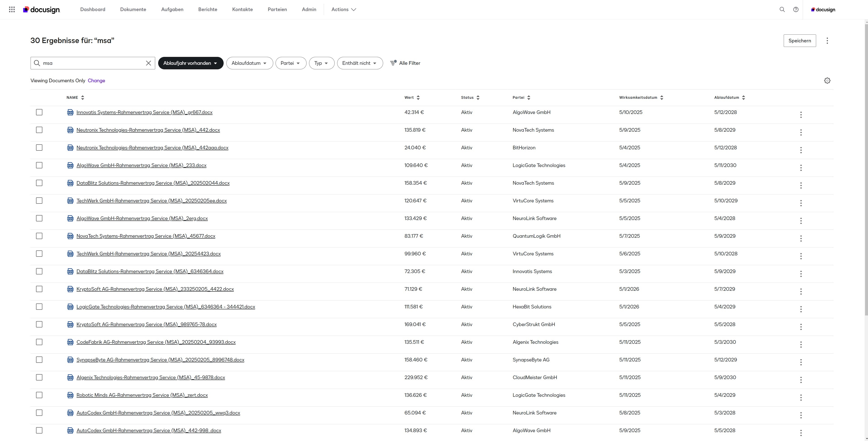Select checkbox for AutoCodex MSA_20250205_wwq3
868x441 pixels.
(39, 413)
